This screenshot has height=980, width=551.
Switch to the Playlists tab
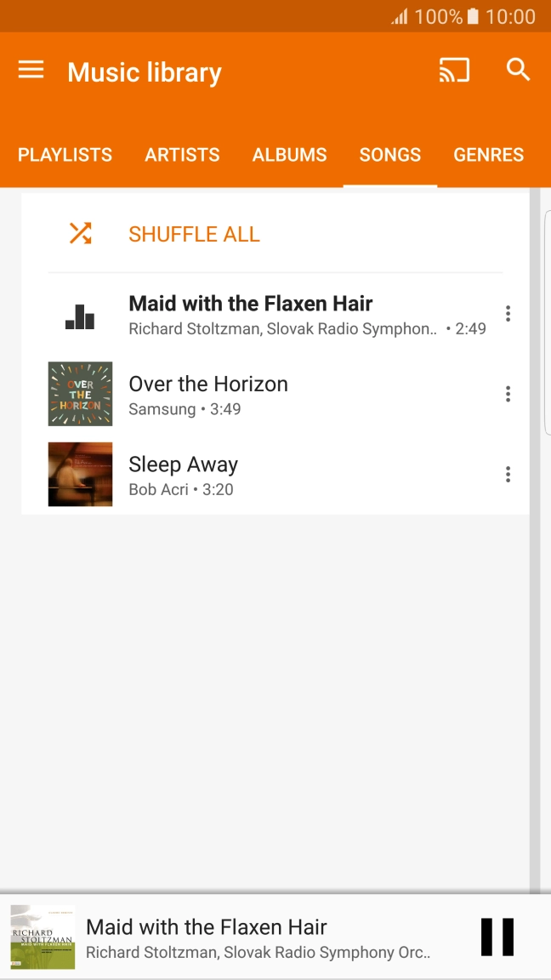[65, 155]
